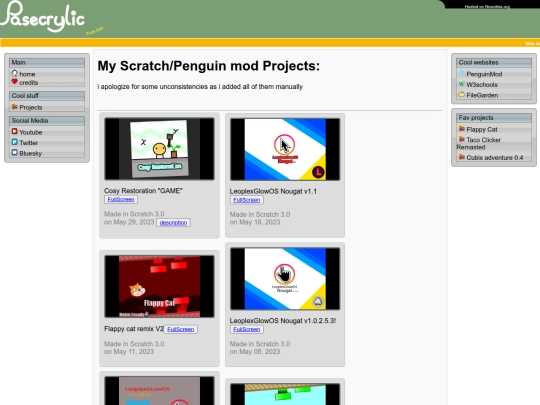This screenshot has width=540, height=405.
Task: Click the icon beside Flappy Cat favorite
Action: click(461, 129)
